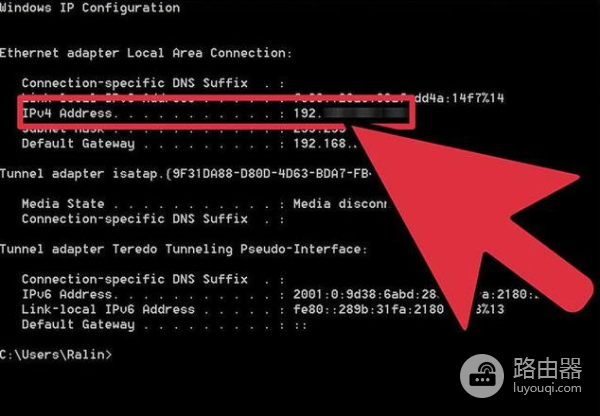The image size is (600, 416).
Task: Click the Media State disconnected line
Action: [x=204, y=204]
